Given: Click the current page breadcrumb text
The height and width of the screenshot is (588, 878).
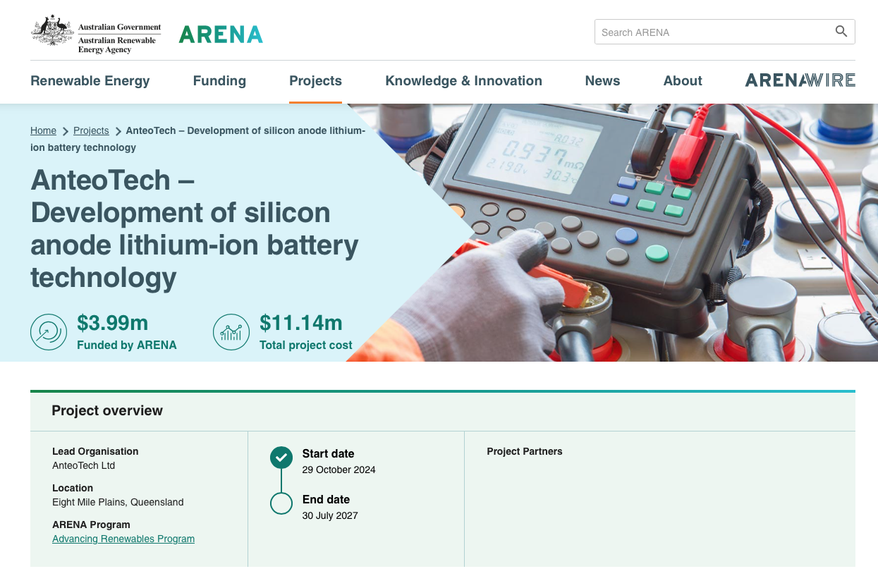Looking at the screenshot, I should [198, 139].
